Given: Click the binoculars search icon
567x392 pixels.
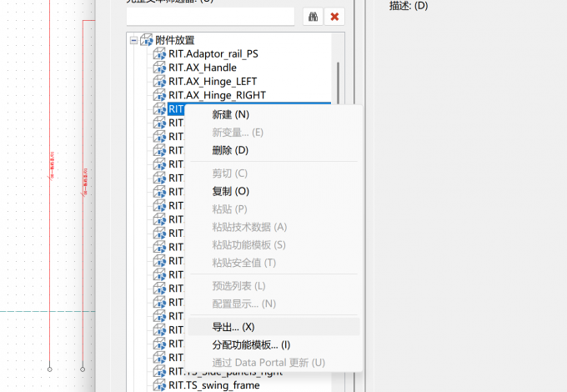Looking at the screenshot, I should pyautogui.click(x=313, y=17).
